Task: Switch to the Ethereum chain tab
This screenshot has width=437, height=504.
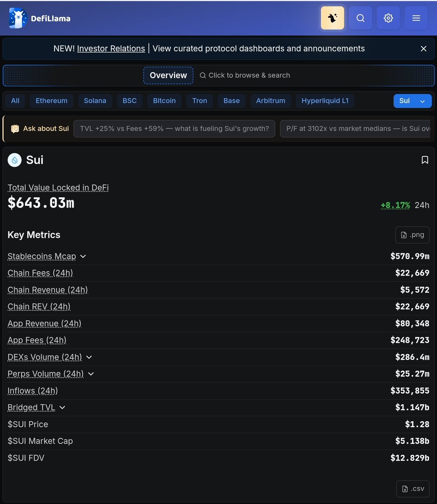Action: 52,101
